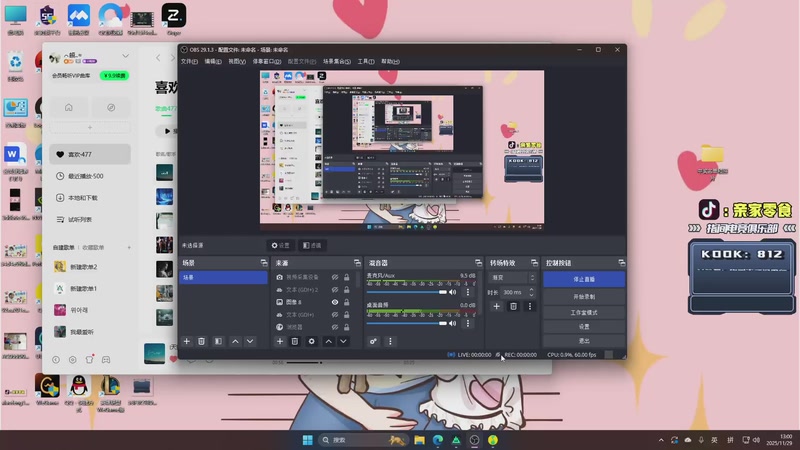
Task: Open mixer menu dots beside advanced audio icon
Action: point(390,341)
